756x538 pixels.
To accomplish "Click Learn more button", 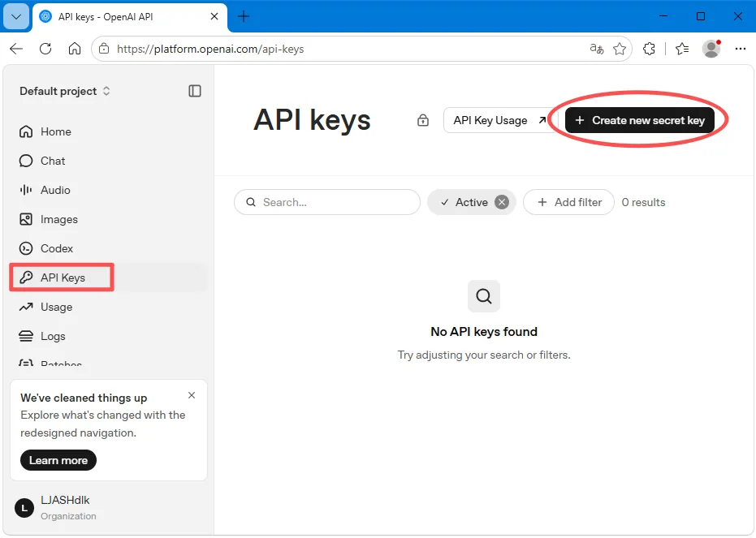I will [58, 460].
